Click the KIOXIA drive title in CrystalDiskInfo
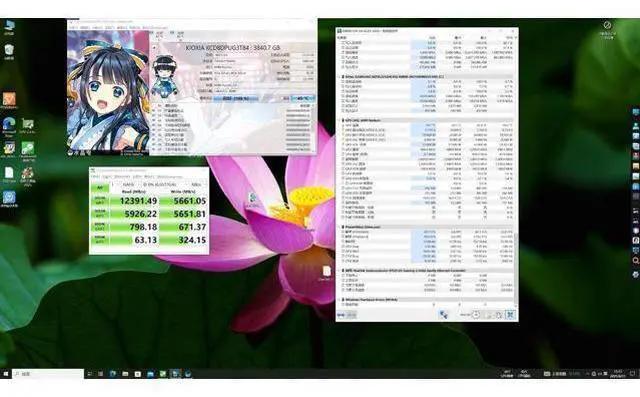Image resolution: width=640 pixels, height=397 pixels. [x=233, y=48]
